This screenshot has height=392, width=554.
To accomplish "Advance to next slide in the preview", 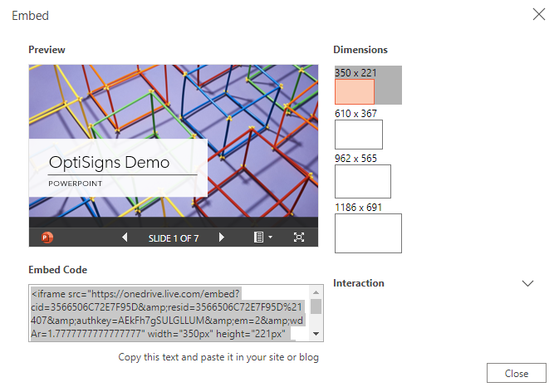I will [222, 238].
